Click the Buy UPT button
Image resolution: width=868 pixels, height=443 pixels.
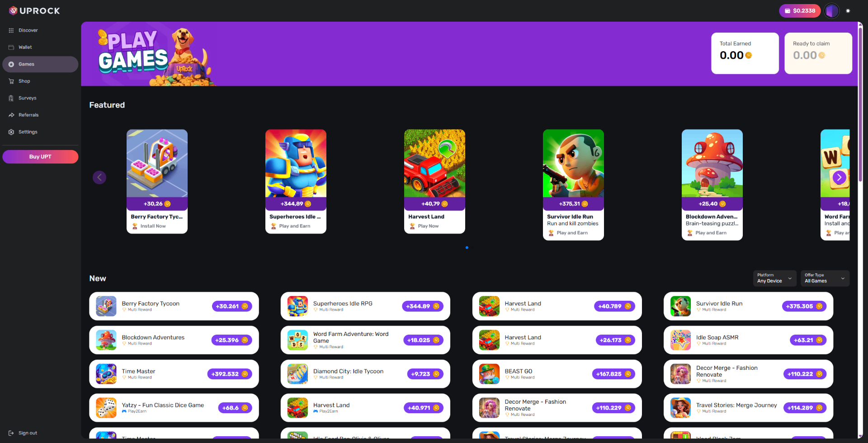click(40, 157)
